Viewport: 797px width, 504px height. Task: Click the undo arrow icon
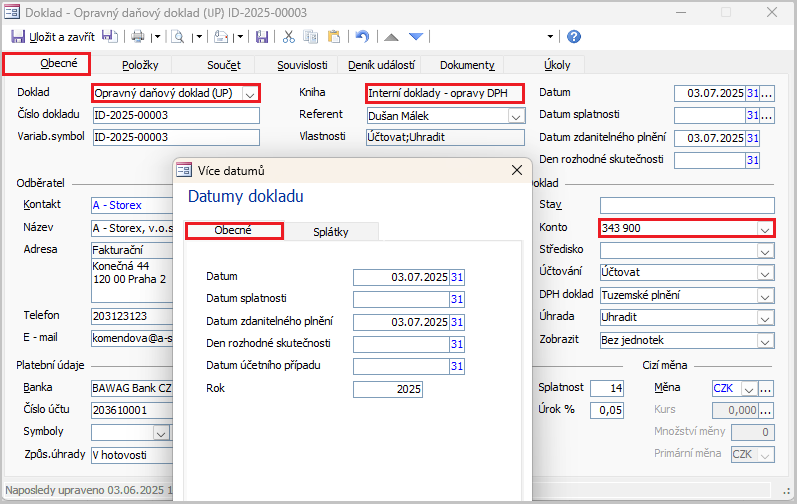[362, 37]
